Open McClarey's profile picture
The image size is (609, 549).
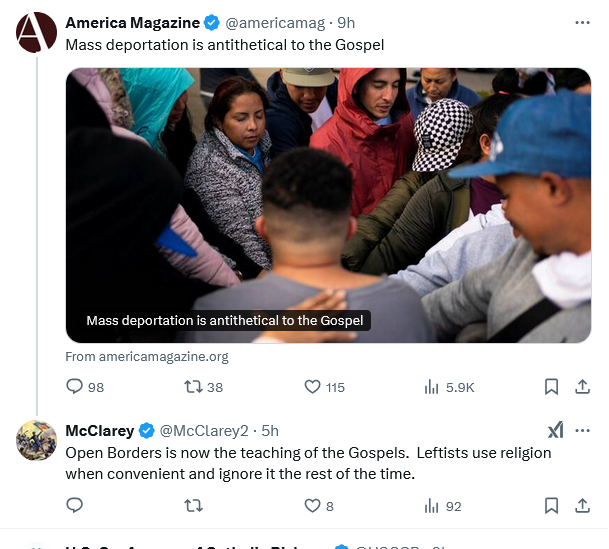pos(37,440)
